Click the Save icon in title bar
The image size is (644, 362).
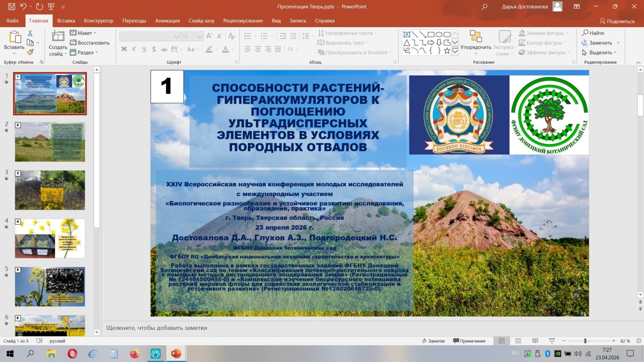11,7
